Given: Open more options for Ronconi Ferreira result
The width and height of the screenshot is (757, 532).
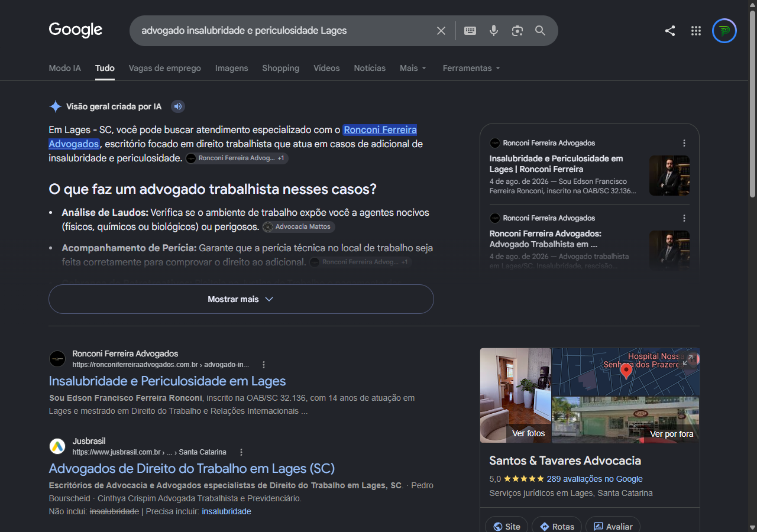Looking at the screenshot, I should point(264,365).
